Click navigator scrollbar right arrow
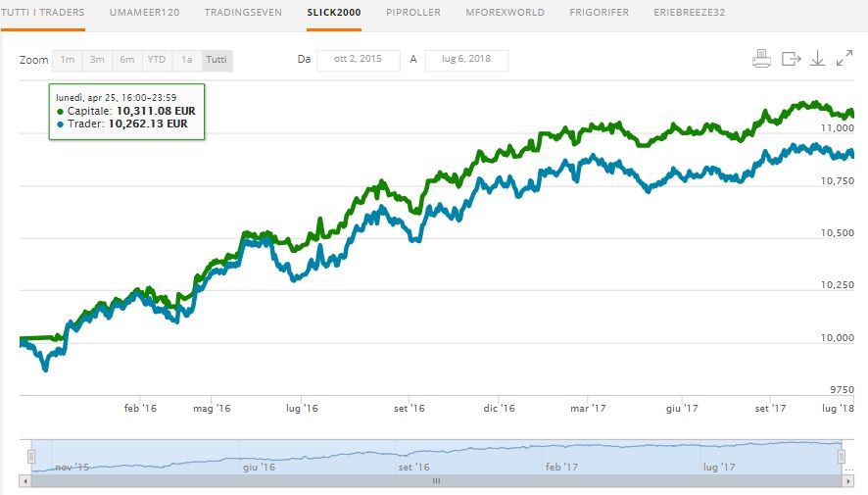Screen dimensions: 868x495 click(x=848, y=480)
